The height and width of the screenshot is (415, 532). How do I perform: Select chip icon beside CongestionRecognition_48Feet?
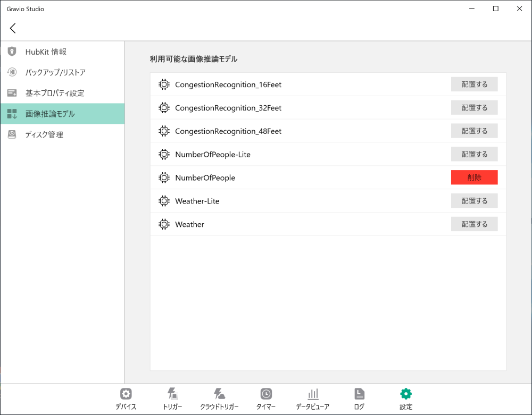[x=164, y=131]
